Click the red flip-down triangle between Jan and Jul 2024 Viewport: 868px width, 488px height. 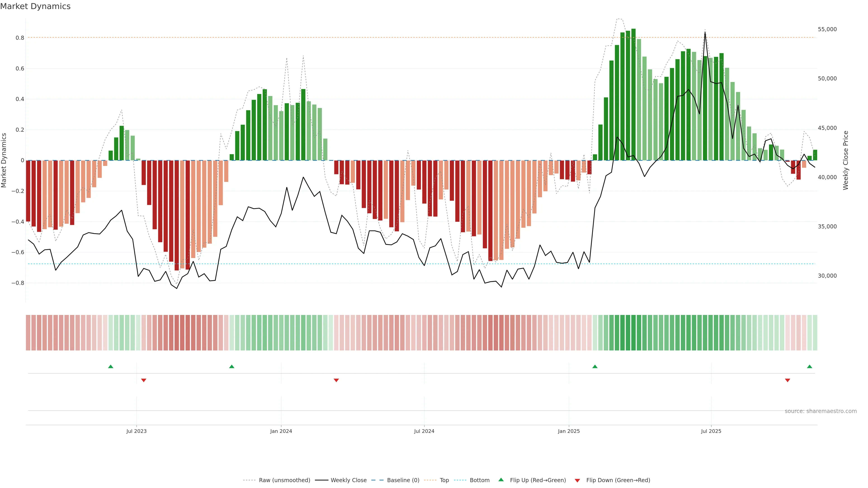pyautogui.click(x=336, y=380)
